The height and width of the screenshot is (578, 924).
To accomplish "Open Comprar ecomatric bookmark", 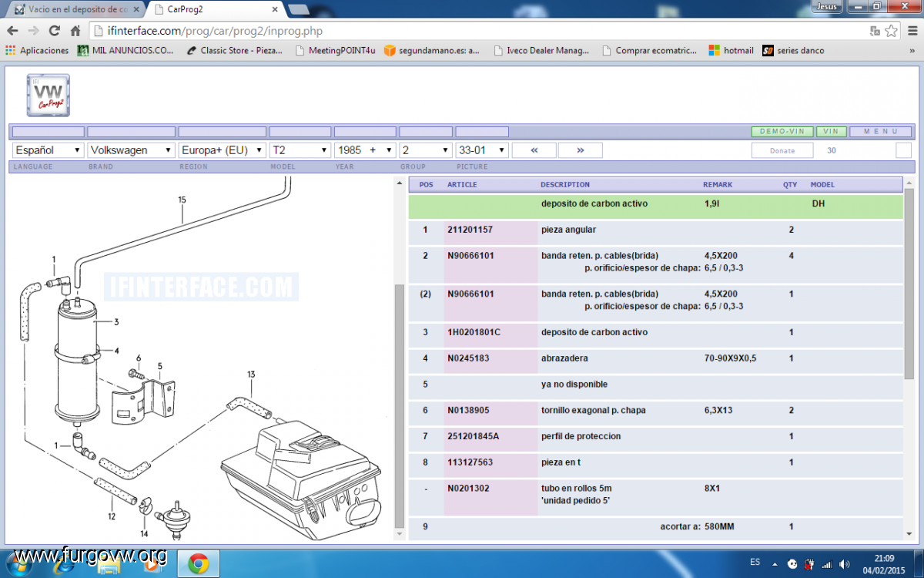I will tap(650, 51).
